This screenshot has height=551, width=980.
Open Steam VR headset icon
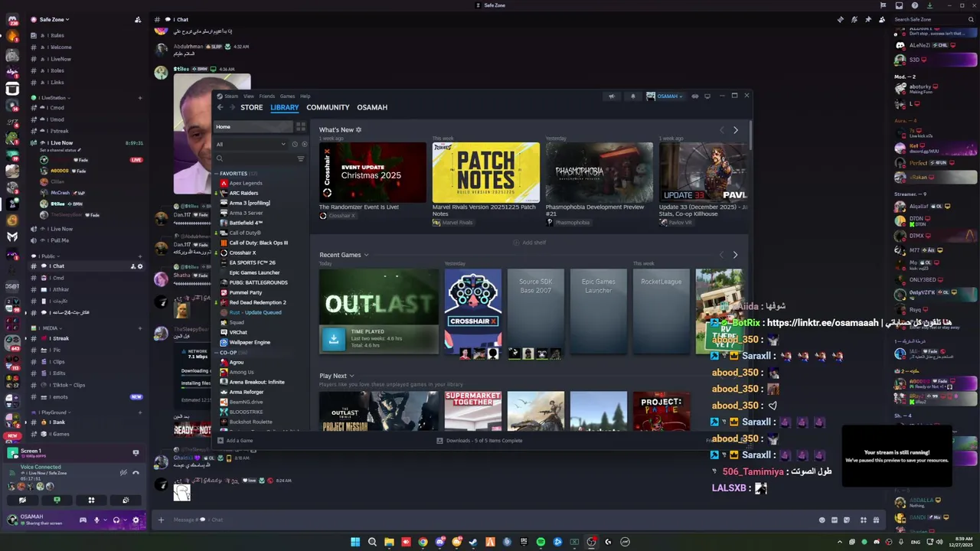coord(695,96)
